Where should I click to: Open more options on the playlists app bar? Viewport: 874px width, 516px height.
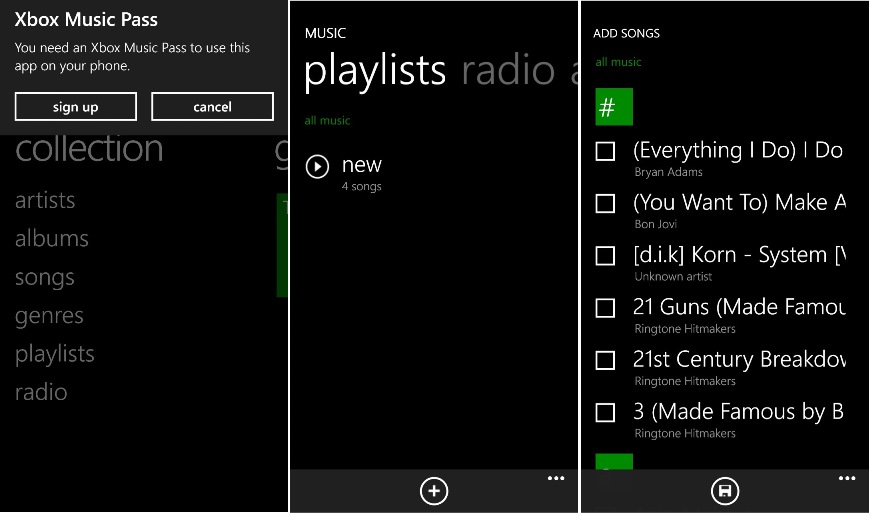556,478
